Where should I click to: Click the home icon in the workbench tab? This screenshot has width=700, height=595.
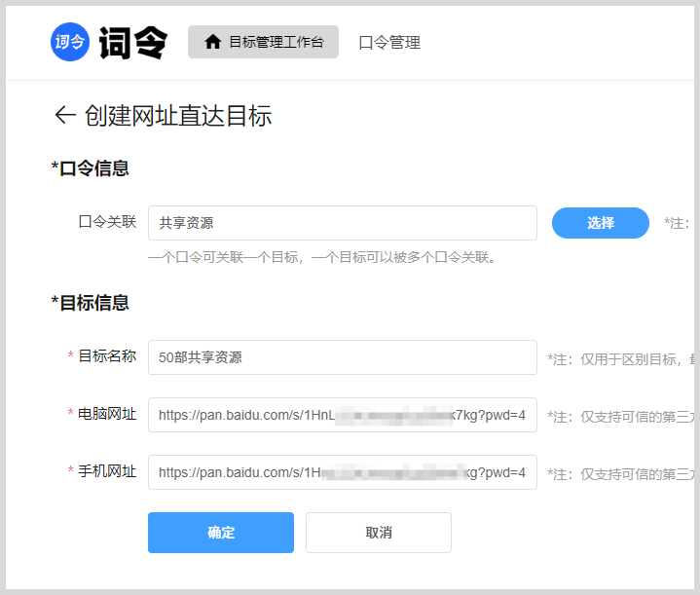pyautogui.click(x=212, y=42)
